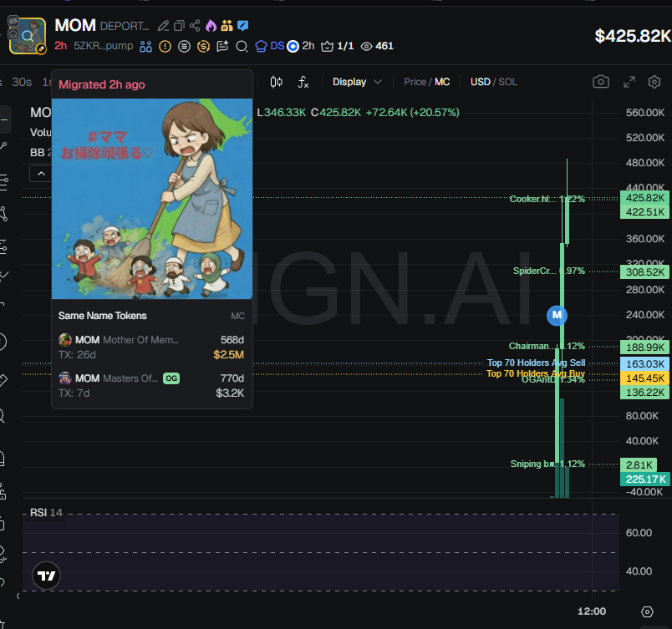Click the pencil edit icon next to MOM
This screenshot has width=672, height=629.
coord(163,26)
